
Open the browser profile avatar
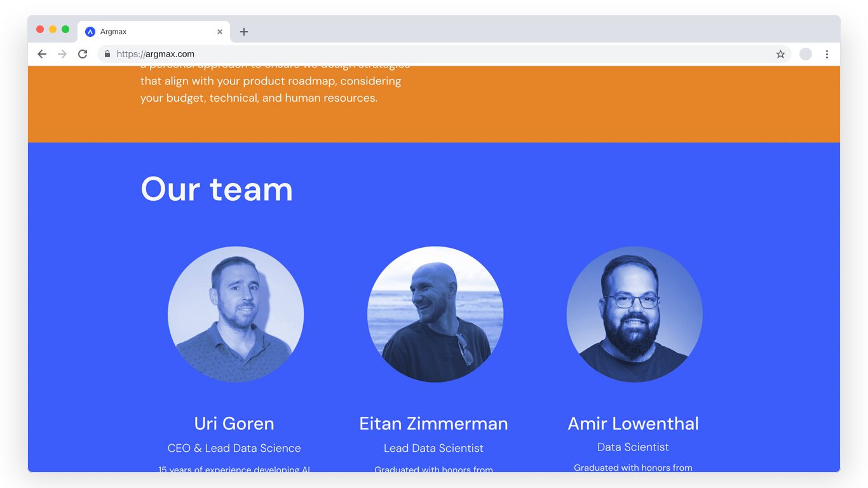click(806, 54)
